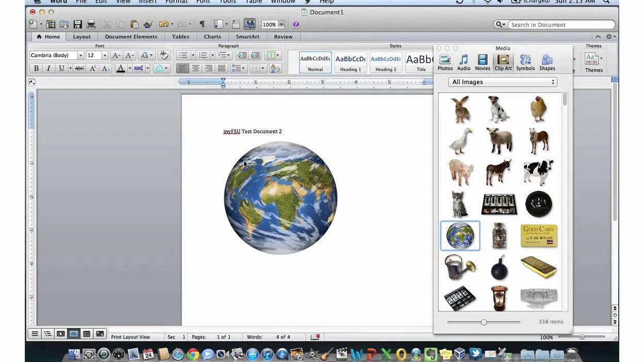The height and width of the screenshot is (362, 644).
Task: Increase paragraph indent
Action: point(255,55)
